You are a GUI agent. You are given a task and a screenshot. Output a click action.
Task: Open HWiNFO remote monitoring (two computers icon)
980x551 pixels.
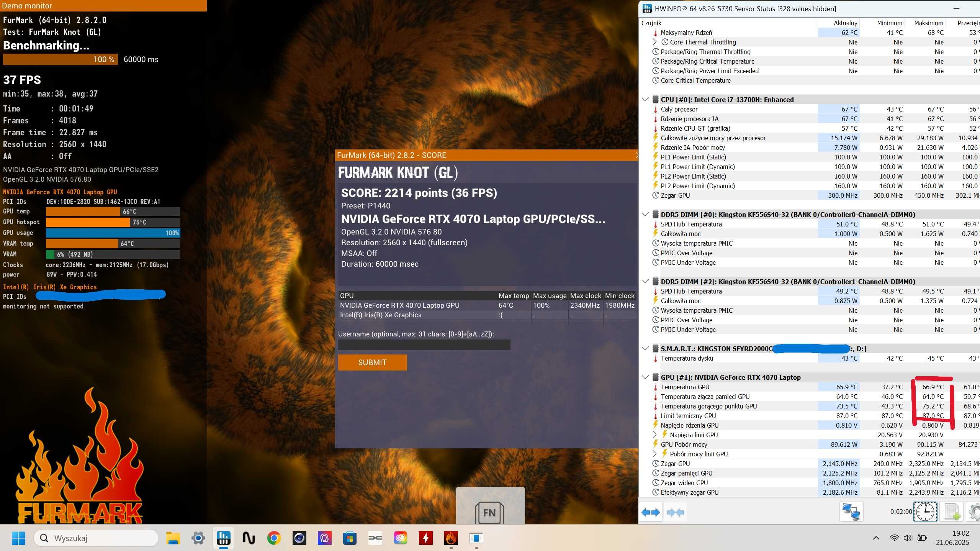(851, 512)
